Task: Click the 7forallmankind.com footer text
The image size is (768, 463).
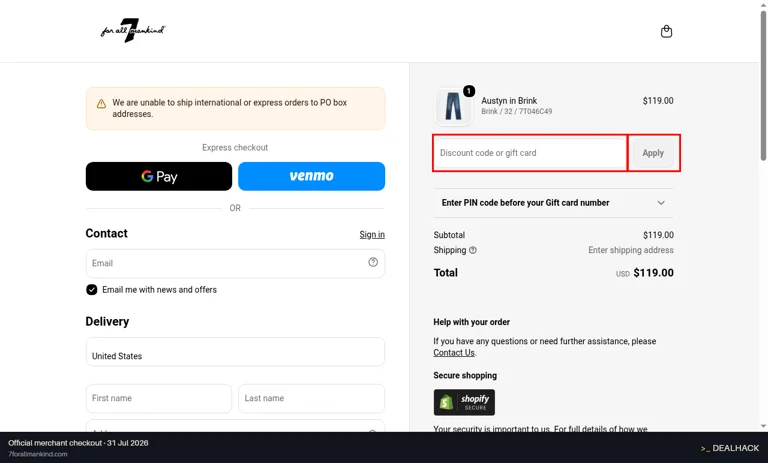Action: click(38, 454)
